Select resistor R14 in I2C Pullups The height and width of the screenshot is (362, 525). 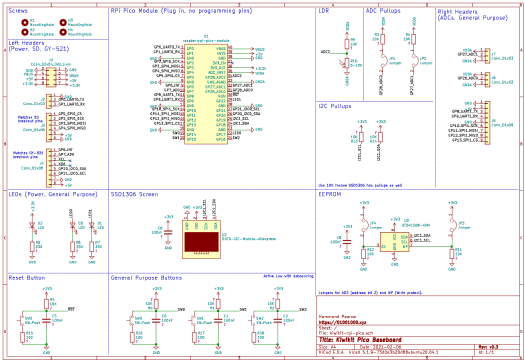380,137
